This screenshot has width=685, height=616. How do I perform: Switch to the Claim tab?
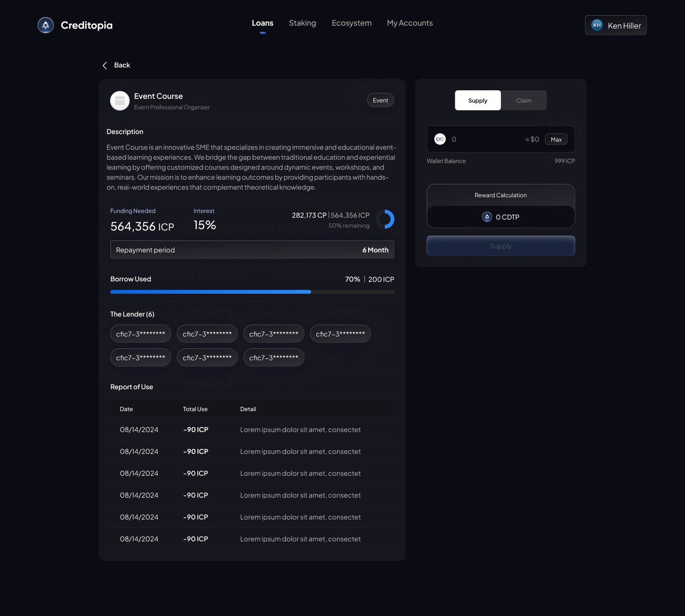pos(524,100)
